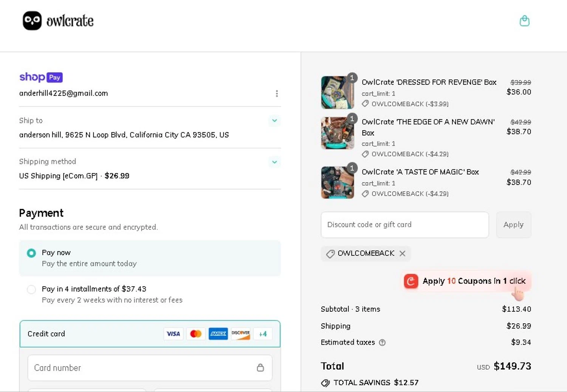Screen dimensions: 567x392
Task: Click the Discover card icon
Action: pyautogui.click(x=241, y=334)
